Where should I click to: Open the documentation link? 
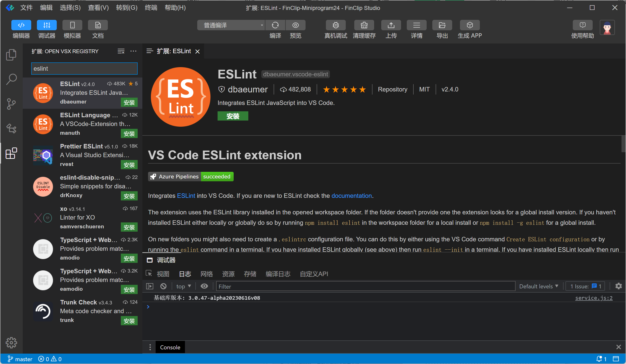[x=351, y=196]
